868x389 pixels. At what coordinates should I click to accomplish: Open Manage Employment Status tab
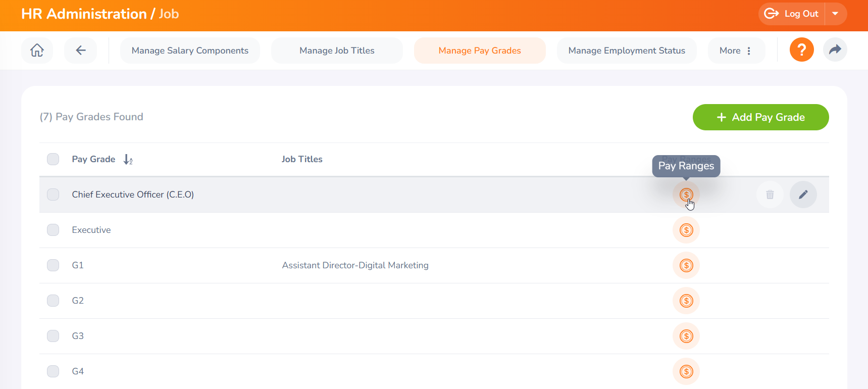pyautogui.click(x=626, y=51)
